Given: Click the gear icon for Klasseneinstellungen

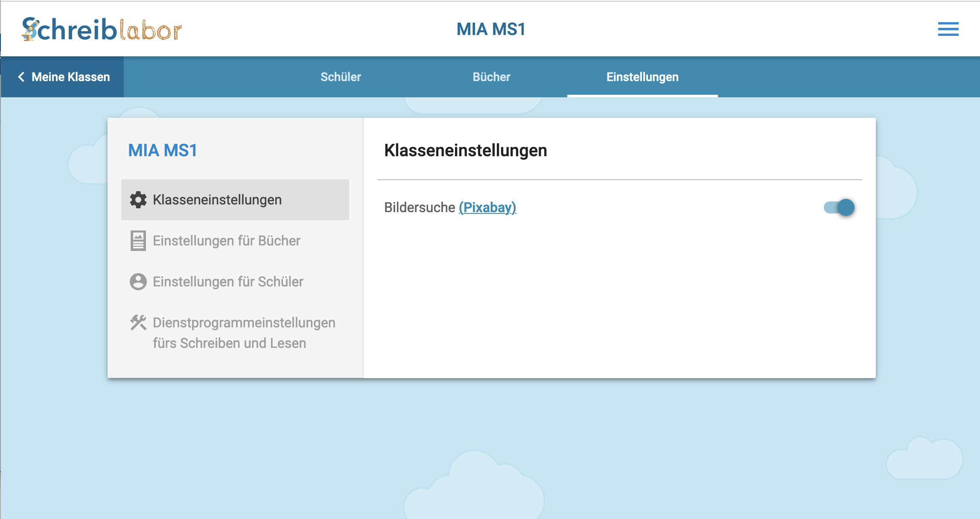Looking at the screenshot, I should click(x=138, y=200).
